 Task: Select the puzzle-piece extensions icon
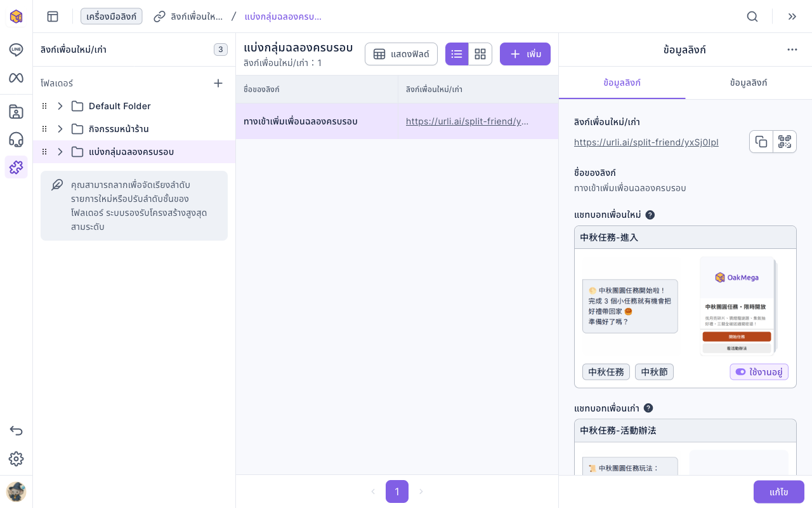click(x=16, y=167)
